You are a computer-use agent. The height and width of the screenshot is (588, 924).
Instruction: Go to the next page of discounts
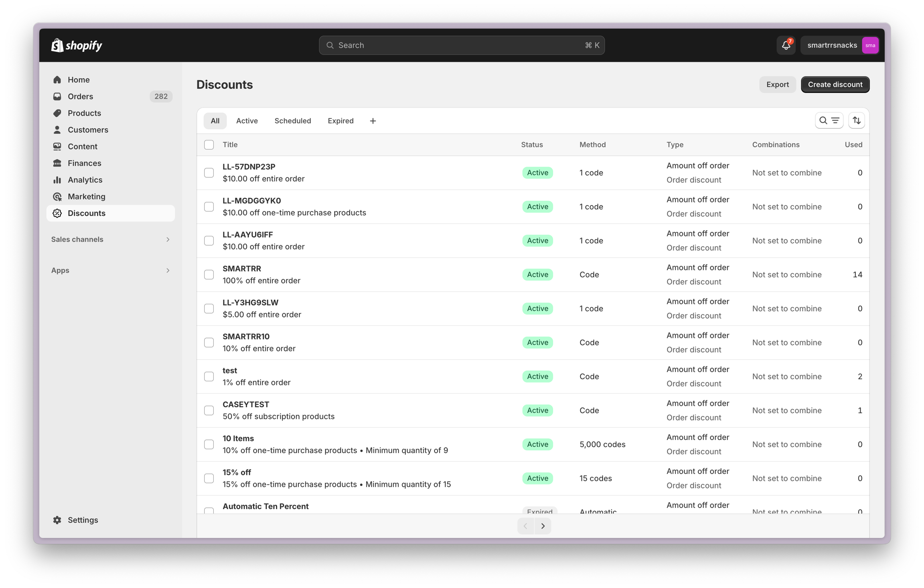tap(543, 526)
